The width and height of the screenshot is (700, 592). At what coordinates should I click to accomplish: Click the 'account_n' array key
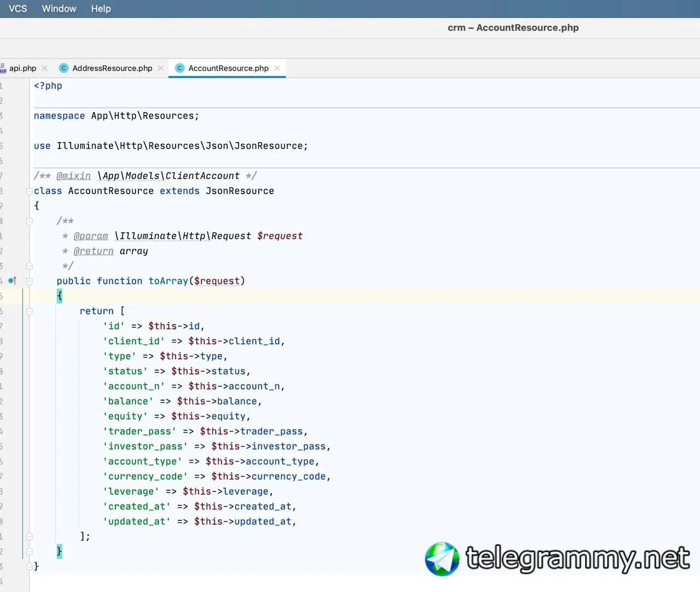point(134,386)
